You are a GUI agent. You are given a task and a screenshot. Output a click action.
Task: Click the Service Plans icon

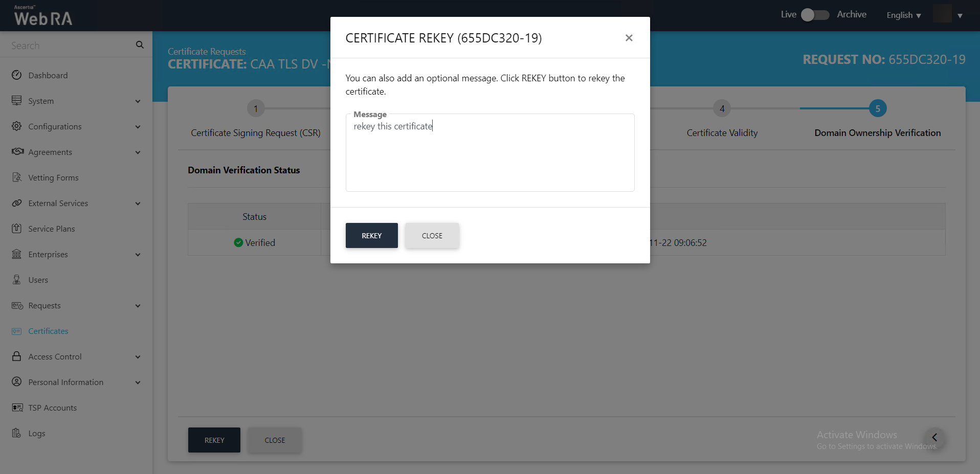[17, 229]
